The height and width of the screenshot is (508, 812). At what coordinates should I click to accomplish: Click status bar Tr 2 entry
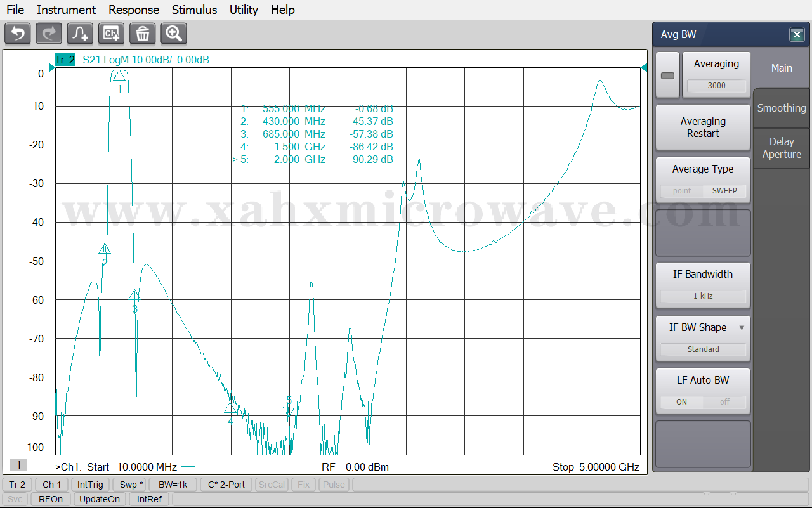(x=17, y=485)
